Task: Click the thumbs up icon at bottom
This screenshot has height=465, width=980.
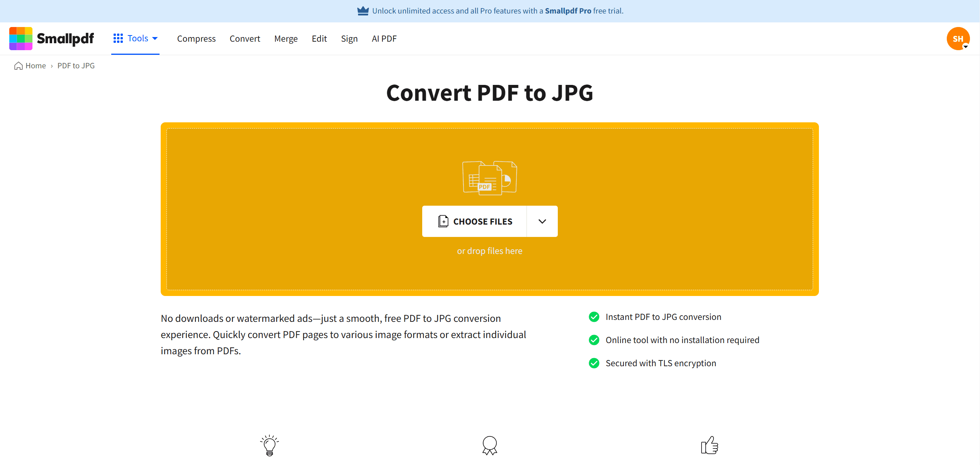Action: click(709, 446)
